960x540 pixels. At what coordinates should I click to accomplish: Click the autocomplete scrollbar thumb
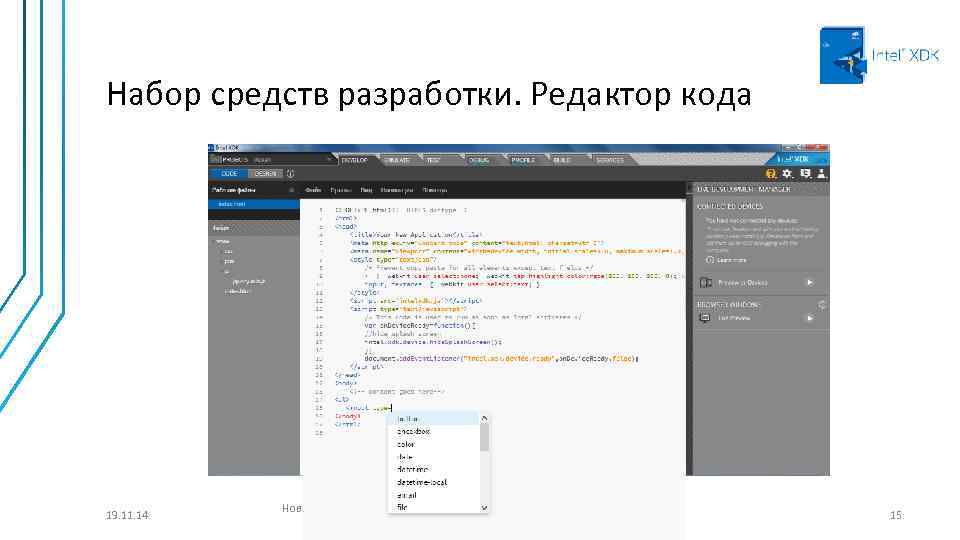pyautogui.click(x=484, y=437)
